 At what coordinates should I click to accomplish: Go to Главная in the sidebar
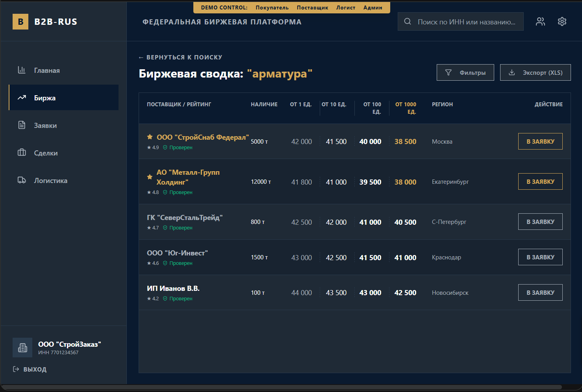(47, 70)
